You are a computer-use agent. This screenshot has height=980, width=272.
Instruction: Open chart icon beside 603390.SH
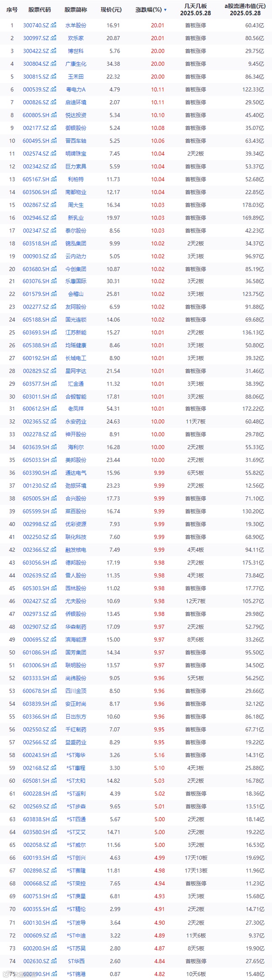click(54, 473)
